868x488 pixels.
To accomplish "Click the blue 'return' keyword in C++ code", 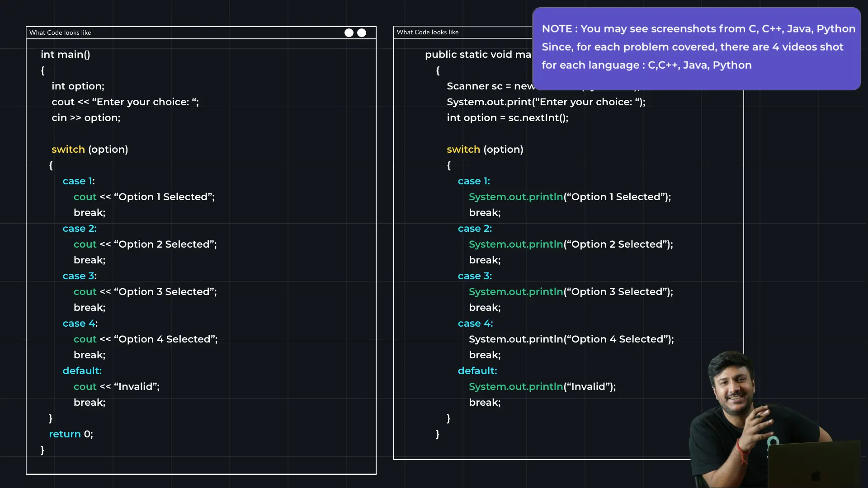I will coord(65,434).
